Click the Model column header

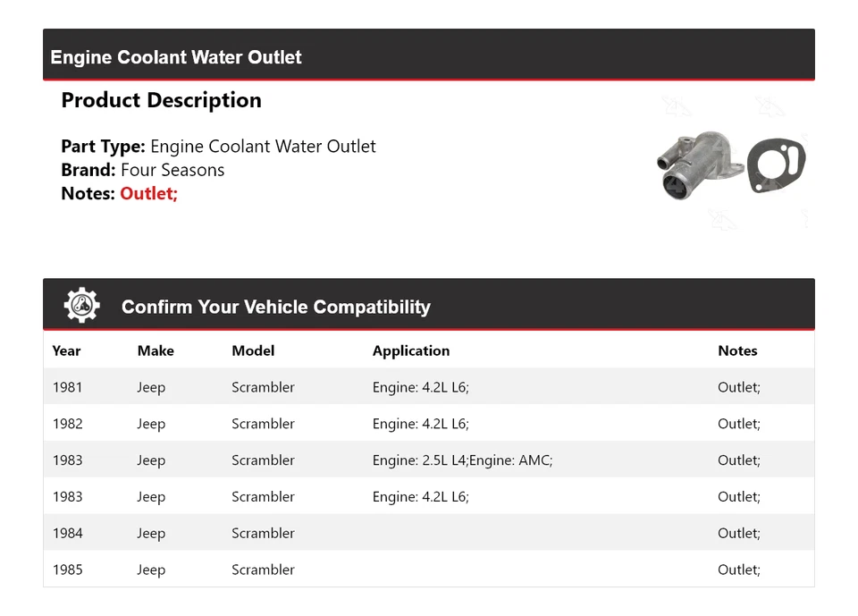(253, 350)
